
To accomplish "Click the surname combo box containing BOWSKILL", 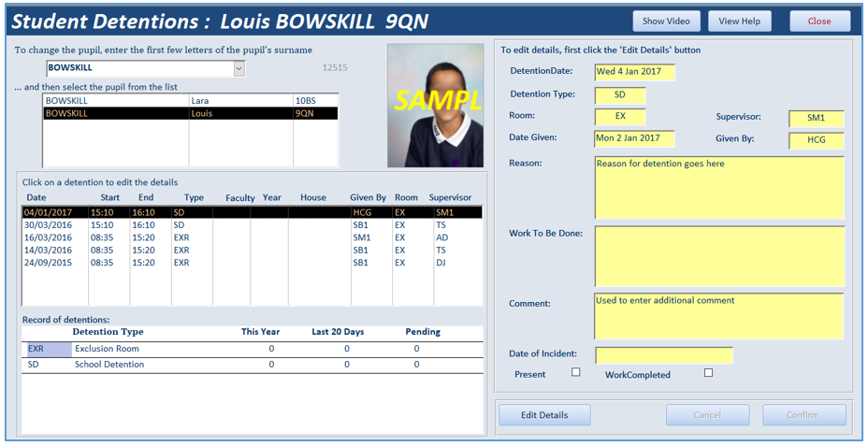I will [x=145, y=68].
